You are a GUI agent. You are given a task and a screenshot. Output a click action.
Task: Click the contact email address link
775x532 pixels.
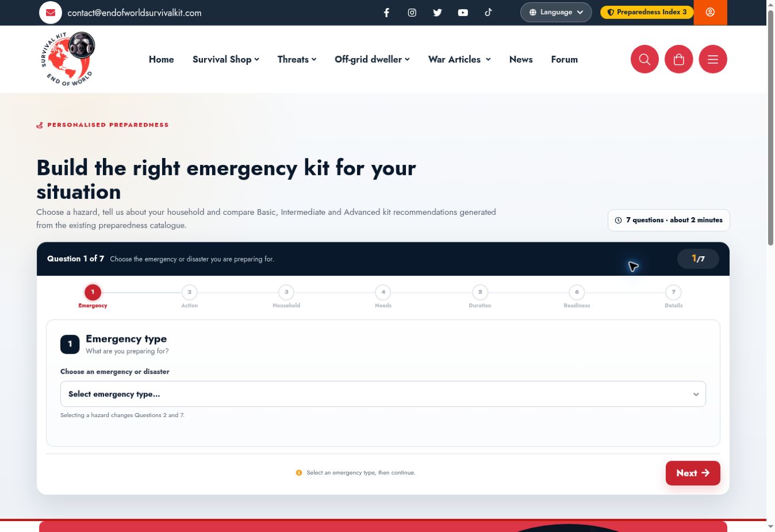pyautogui.click(x=135, y=13)
